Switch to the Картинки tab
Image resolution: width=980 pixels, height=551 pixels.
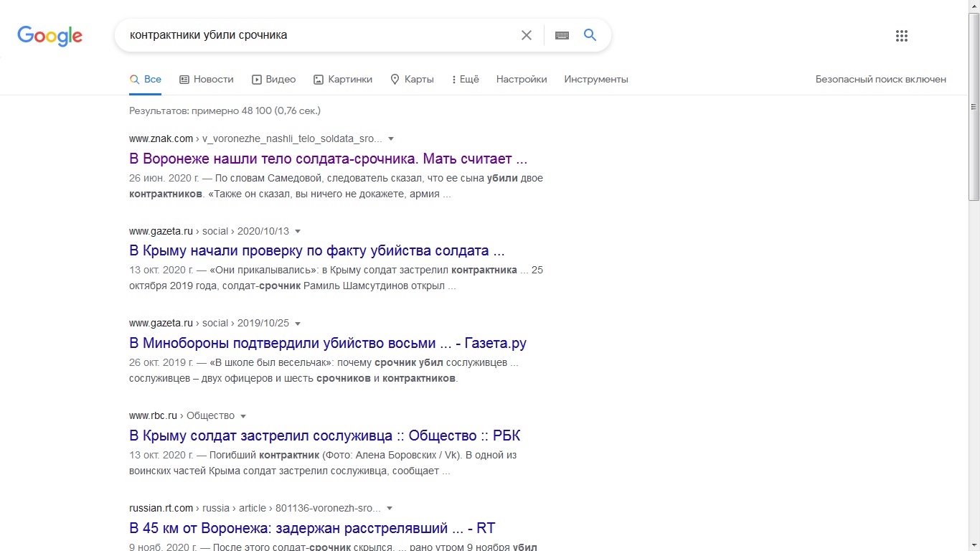pyautogui.click(x=343, y=80)
